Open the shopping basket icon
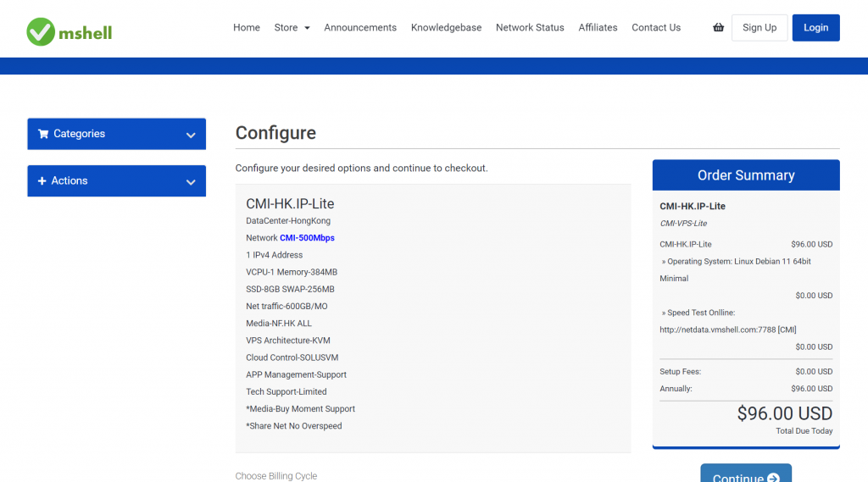This screenshot has width=868, height=482. (718, 27)
